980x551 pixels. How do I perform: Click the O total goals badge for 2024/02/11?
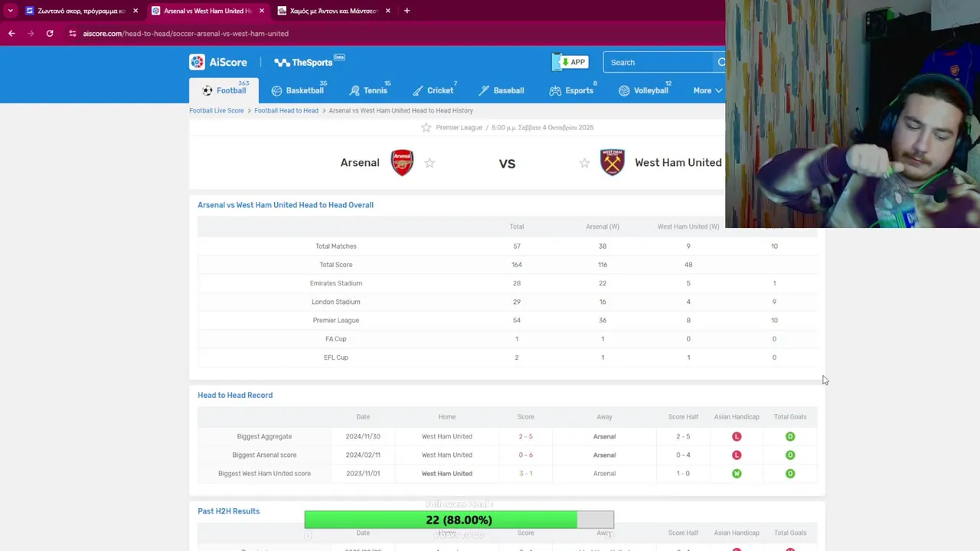[790, 455]
